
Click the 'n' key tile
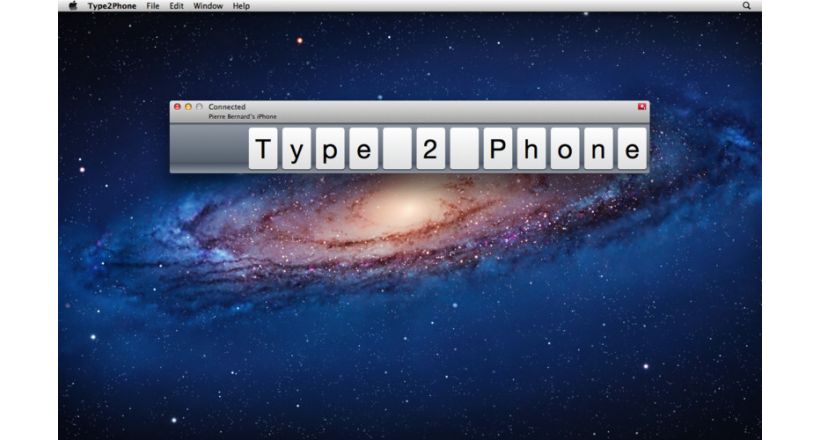click(598, 149)
